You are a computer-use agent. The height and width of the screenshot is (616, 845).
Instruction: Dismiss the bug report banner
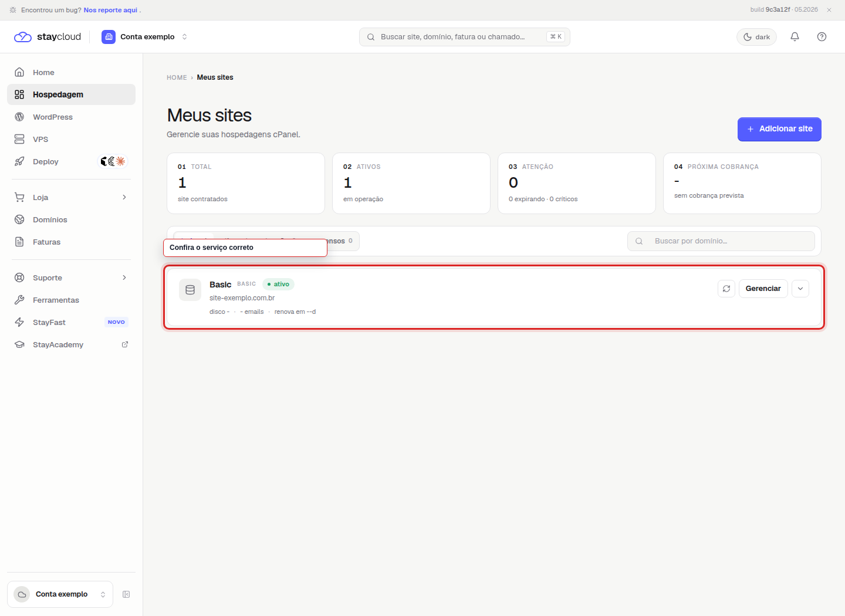click(x=829, y=10)
